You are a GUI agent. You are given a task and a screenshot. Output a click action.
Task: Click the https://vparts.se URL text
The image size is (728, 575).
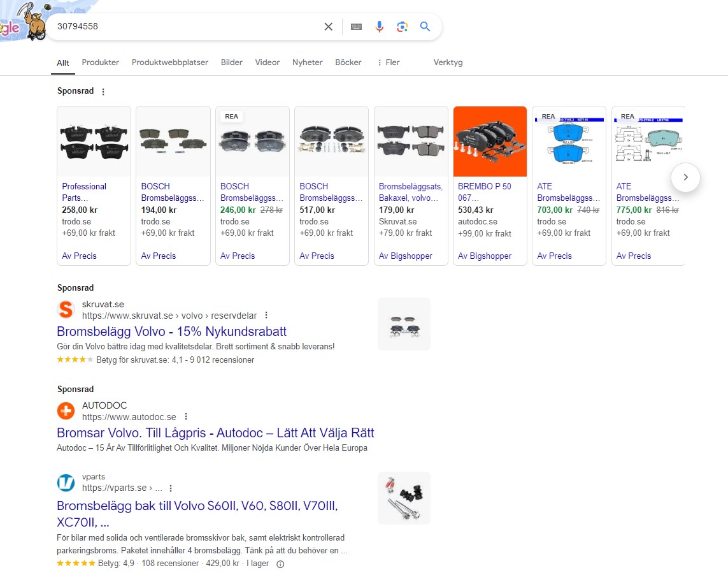coord(122,488)
